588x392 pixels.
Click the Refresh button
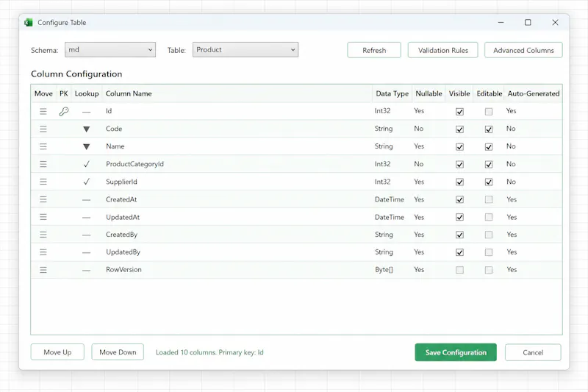pos(374,50)
